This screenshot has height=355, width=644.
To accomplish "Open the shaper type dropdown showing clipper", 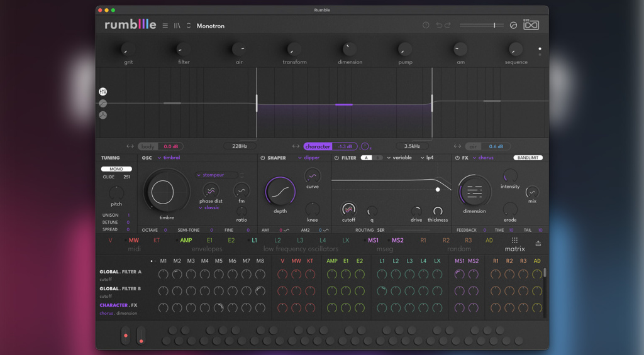I will click(309, 158).
